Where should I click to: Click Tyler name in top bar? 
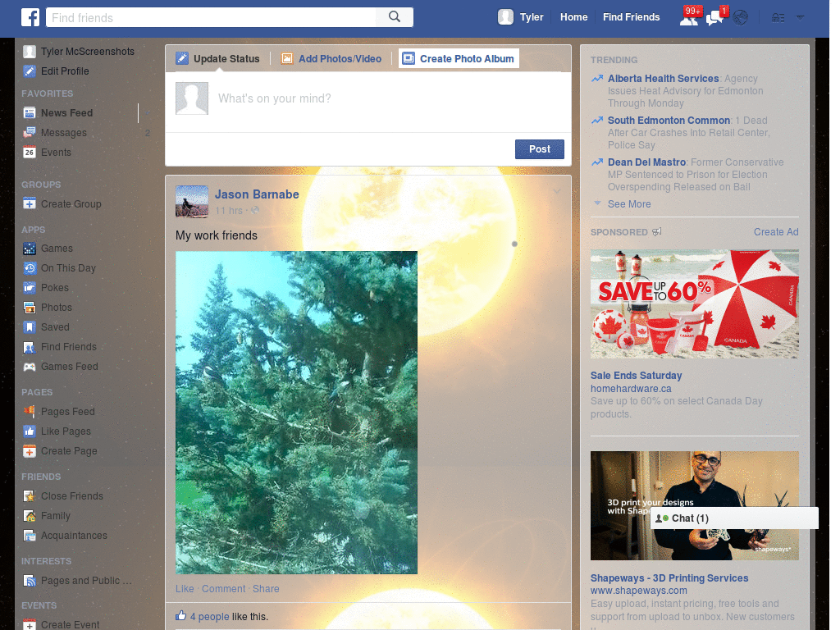[532, 17]
